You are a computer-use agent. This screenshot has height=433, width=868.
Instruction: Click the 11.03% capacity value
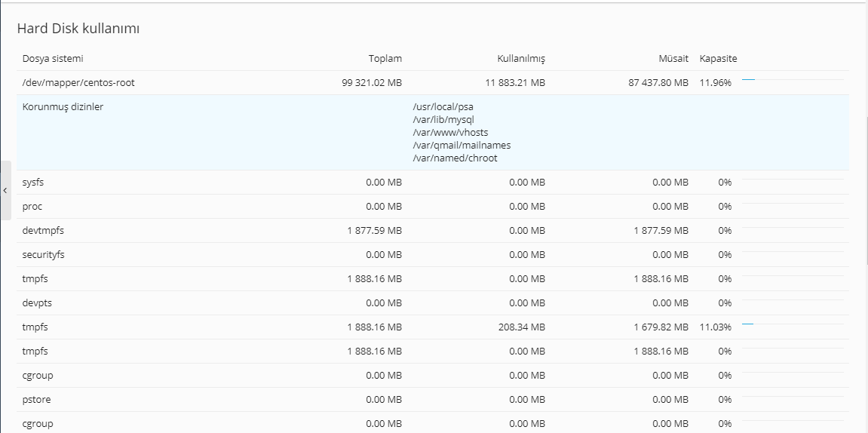point(715,327)
